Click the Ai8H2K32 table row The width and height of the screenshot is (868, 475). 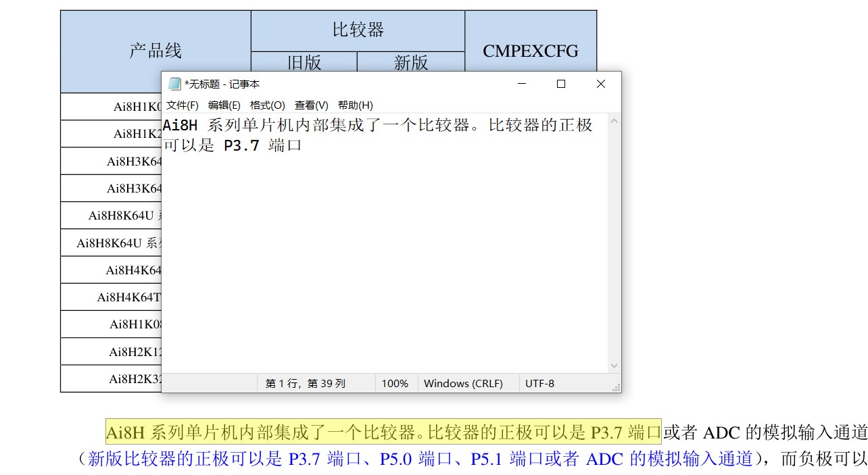[112, 379]
